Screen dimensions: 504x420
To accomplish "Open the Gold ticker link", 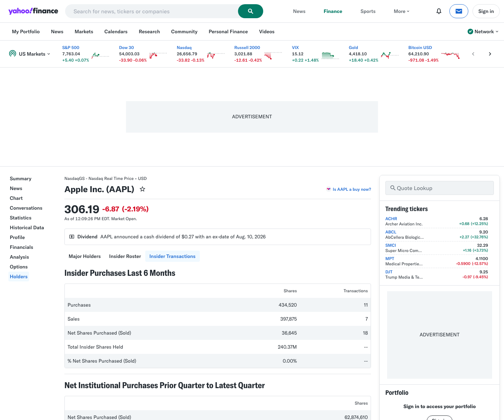I will (353, 48).
